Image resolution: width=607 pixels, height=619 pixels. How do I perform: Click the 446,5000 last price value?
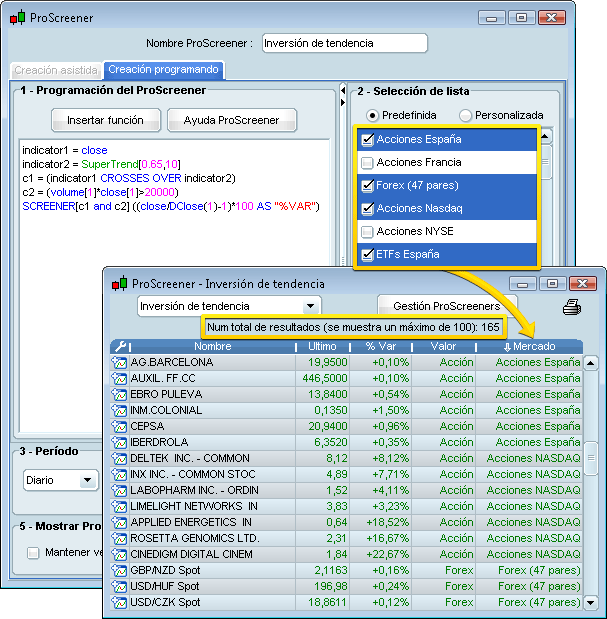tap(325, 378)
